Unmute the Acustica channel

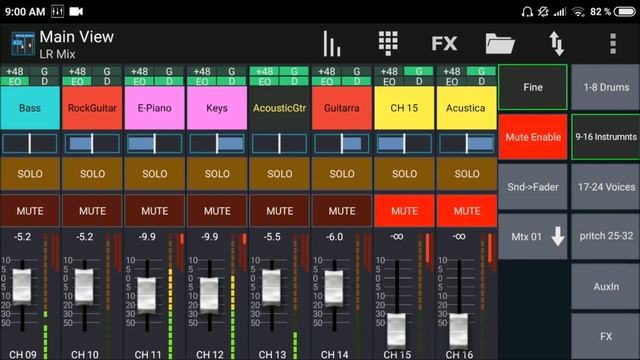coord(467,211)
